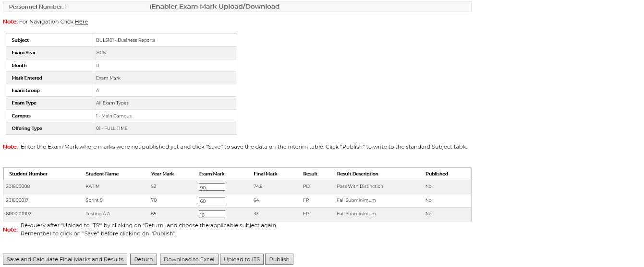Click student number 800000002 in table
This screenshot has height=267, width=644.
tap(19, 214)
